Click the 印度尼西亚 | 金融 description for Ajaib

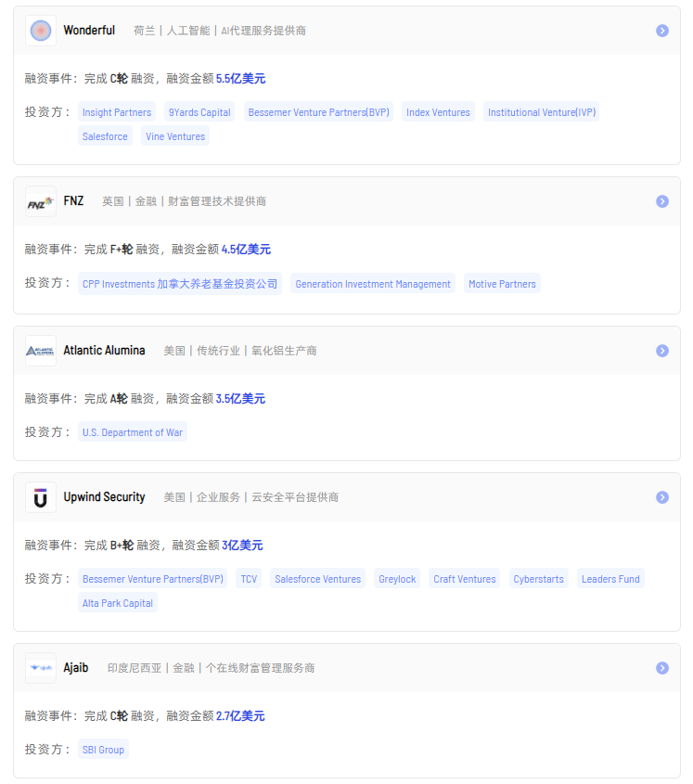tap(211, 668)
